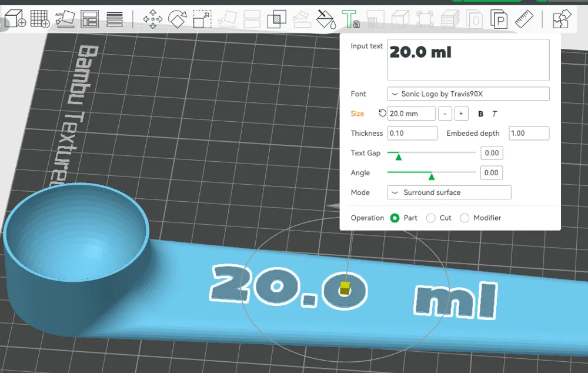This screenshot has width=588, height=373.
Task: Open the Cut tool in toolbar
Action: tap(252, 19)
